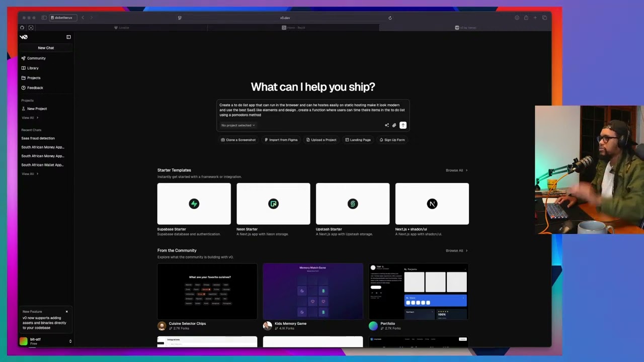The height and width of the screenshot is (362, 644).
Task: Show the Safari tab overview
Action: (544, 18)
